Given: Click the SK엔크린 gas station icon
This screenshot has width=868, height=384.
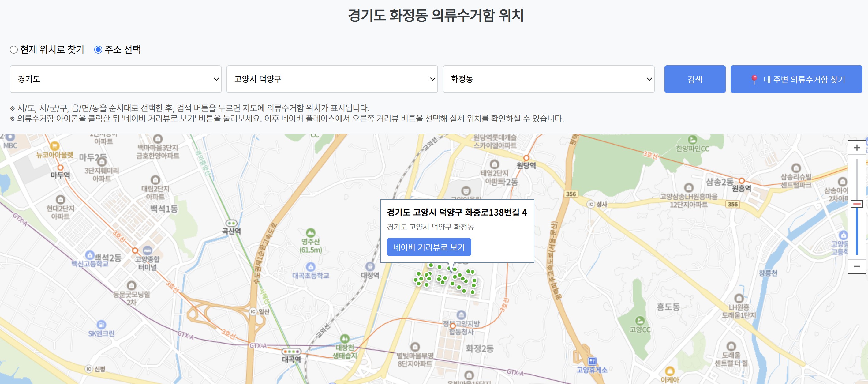Looking at the screenshot, I should [101, 325].
